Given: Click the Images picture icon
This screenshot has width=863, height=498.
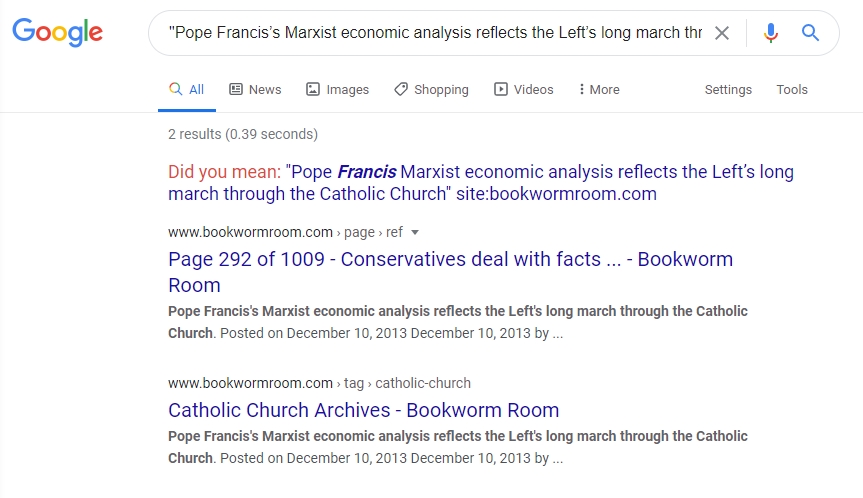Looking at the screenshot, I should pyautogui.click(x=313, y=89).
